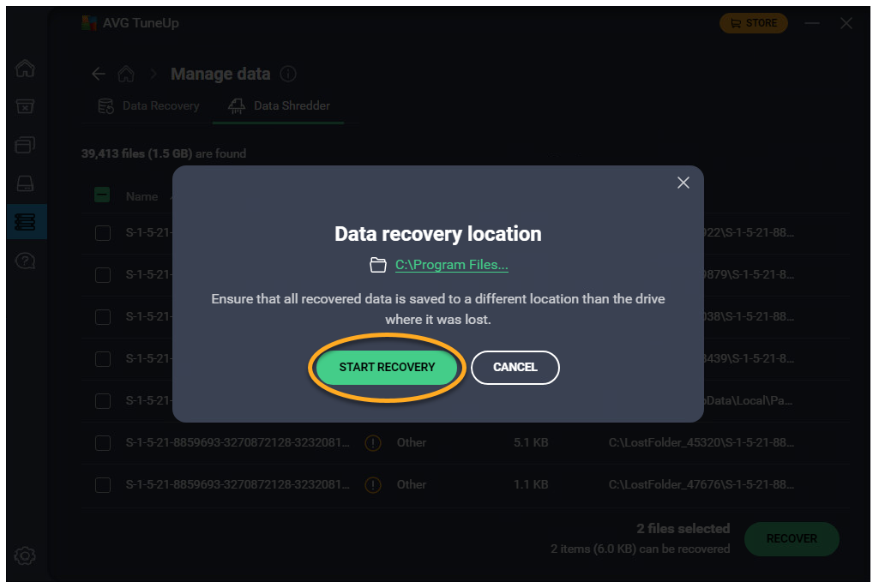Open the disk drive icon in sidebar
This screenshot has width=879, height=588.
tap(26, 183)
